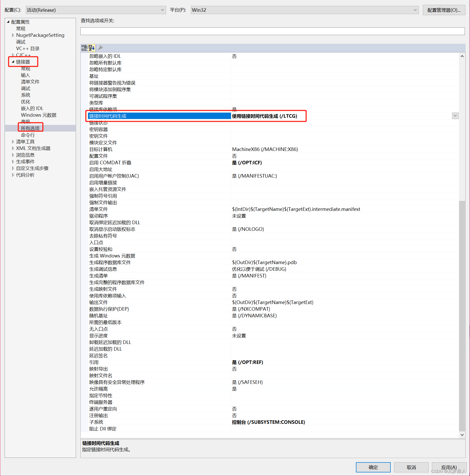The width and height of the screenshot is (470, 476).
Task: Select the 链接时间代码生成 property row
Action: (x=159, y=116)
